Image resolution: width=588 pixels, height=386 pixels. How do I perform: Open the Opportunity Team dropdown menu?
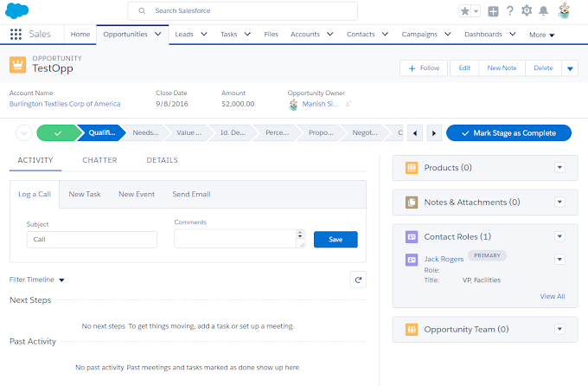pos(559,329)
